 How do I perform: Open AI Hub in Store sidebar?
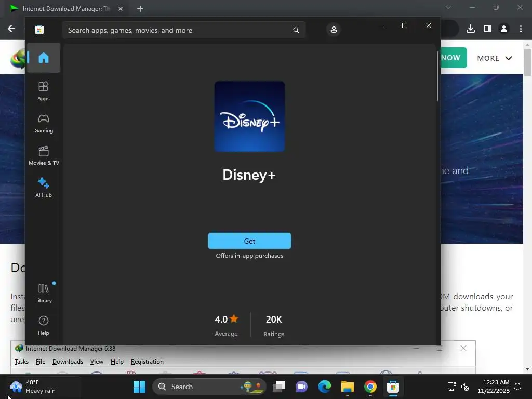44,188
